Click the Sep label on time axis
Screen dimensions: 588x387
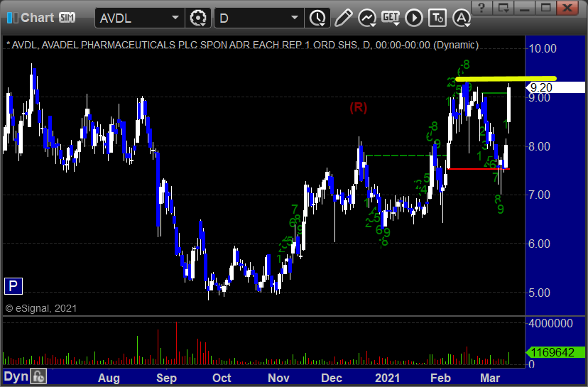[166, 378]
